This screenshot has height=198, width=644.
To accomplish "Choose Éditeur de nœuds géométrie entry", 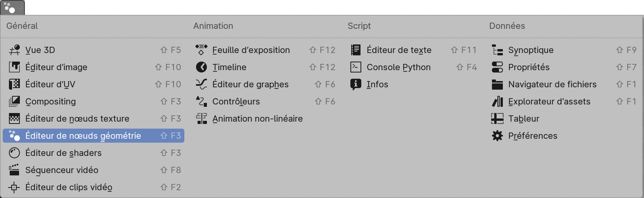I will [83, 136].
